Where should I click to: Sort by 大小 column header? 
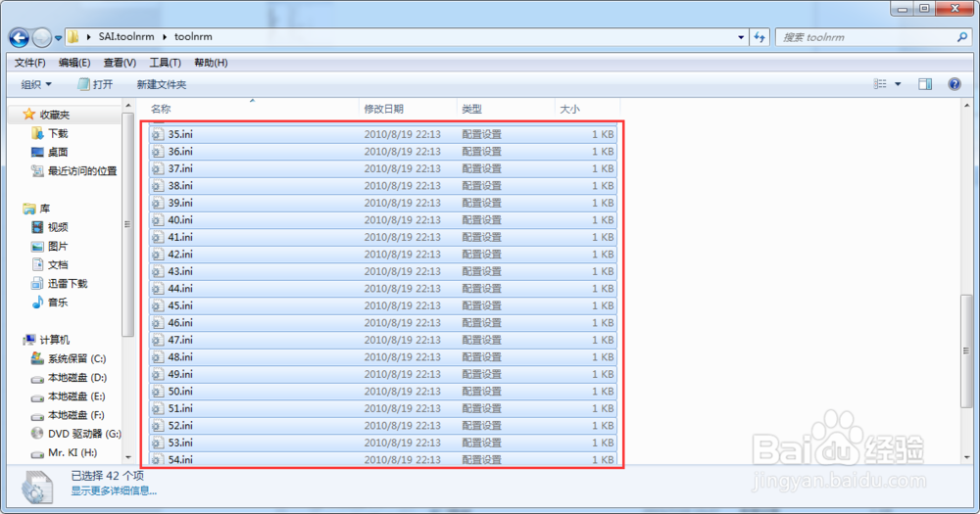click(569, 109)
